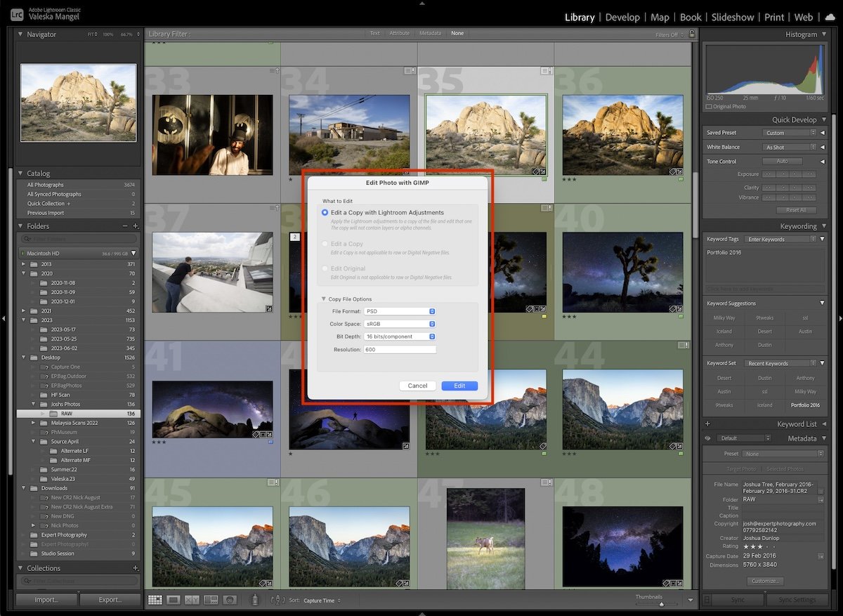
Task: Click the Edit button in the GIMP dialog
Action: [x=459, y=385]
